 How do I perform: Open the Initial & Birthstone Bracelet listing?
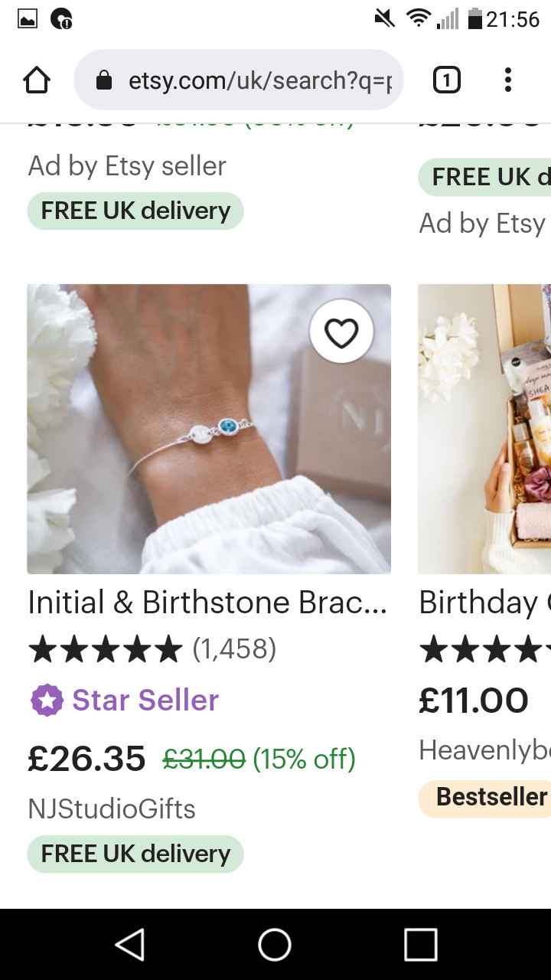pos(208,603)
